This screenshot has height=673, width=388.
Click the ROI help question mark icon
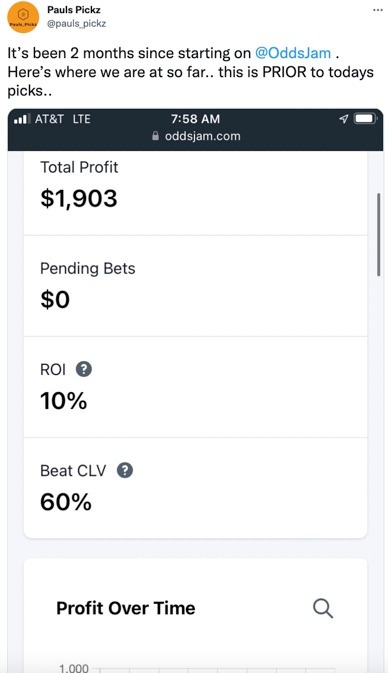pyautogui.click(x=84, y=369)
